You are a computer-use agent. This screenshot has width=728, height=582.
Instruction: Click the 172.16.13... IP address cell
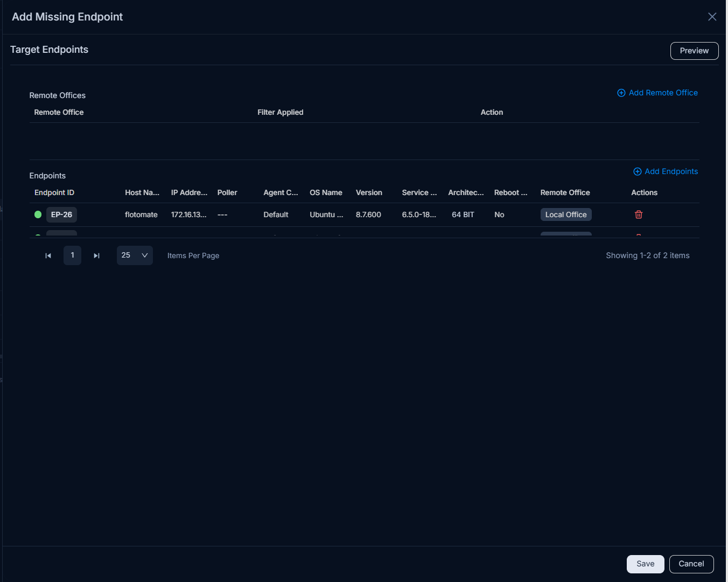(188, 214)
